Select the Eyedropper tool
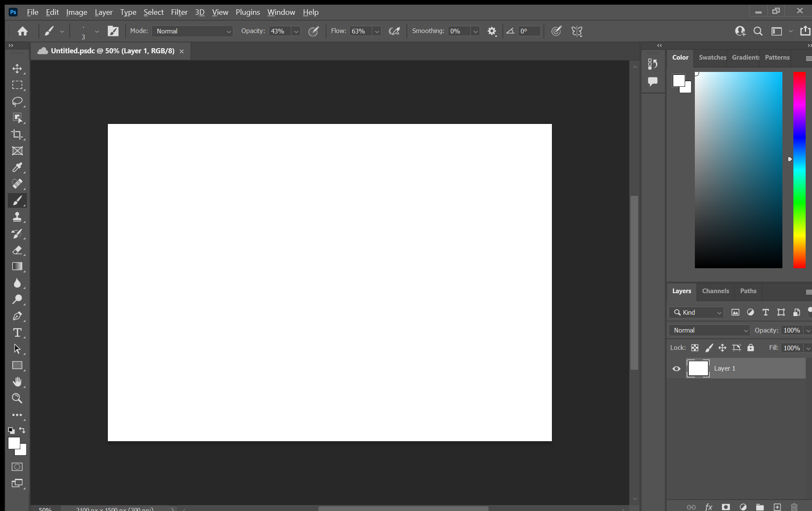This screenshot has width=812, height=511. coord(17,168)
